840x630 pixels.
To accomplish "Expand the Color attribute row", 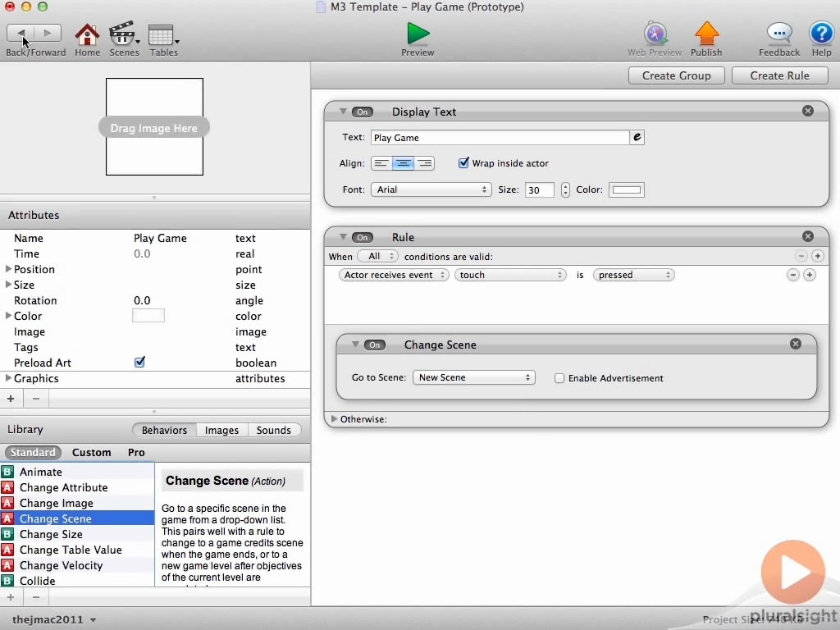I will pyautogui.click(x=8, y=316).
